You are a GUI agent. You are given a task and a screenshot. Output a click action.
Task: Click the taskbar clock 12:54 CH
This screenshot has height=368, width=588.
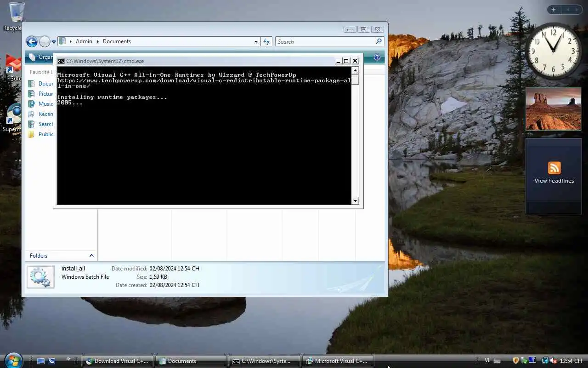click(x=571, y=361)
